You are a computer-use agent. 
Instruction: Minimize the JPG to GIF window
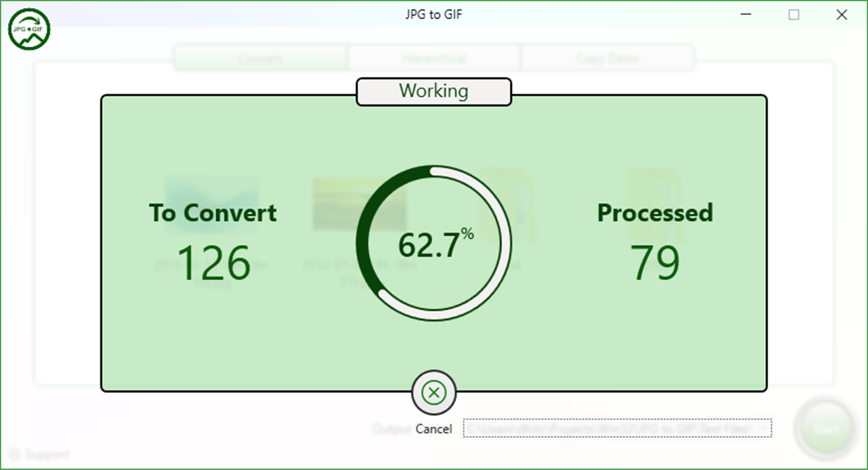coord(746,15)
